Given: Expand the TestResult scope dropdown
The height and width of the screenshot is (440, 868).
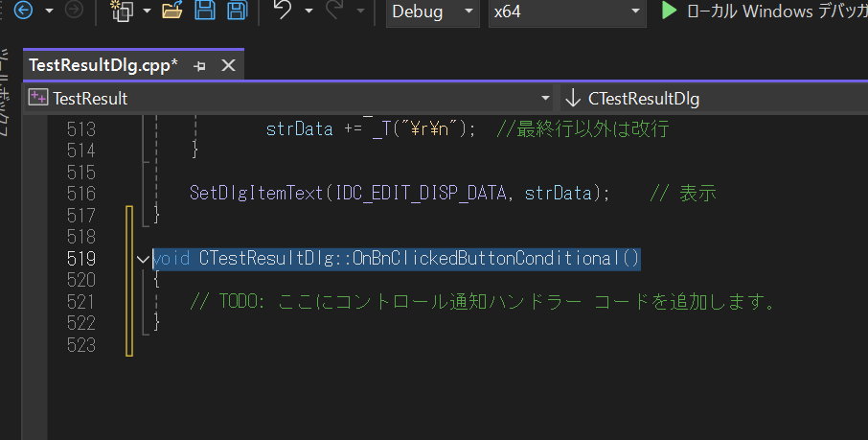Looking at the screenshot, I should tap(545, 99).
